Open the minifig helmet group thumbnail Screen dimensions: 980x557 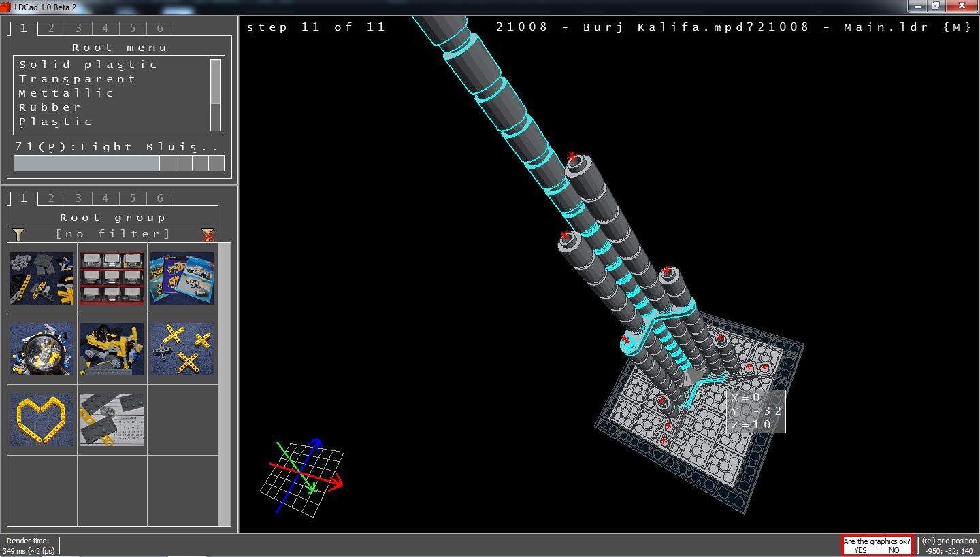[x=42, y=349]
